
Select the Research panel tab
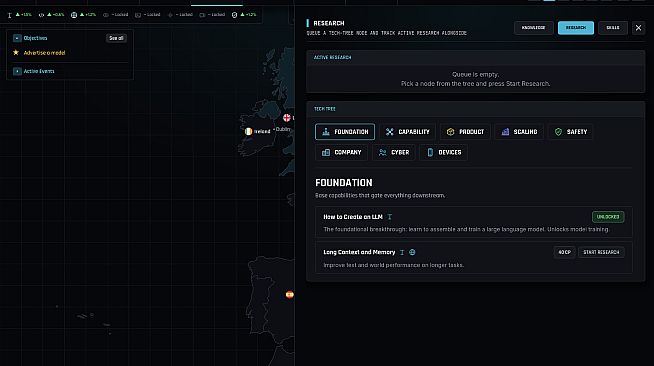pos(576,28)
